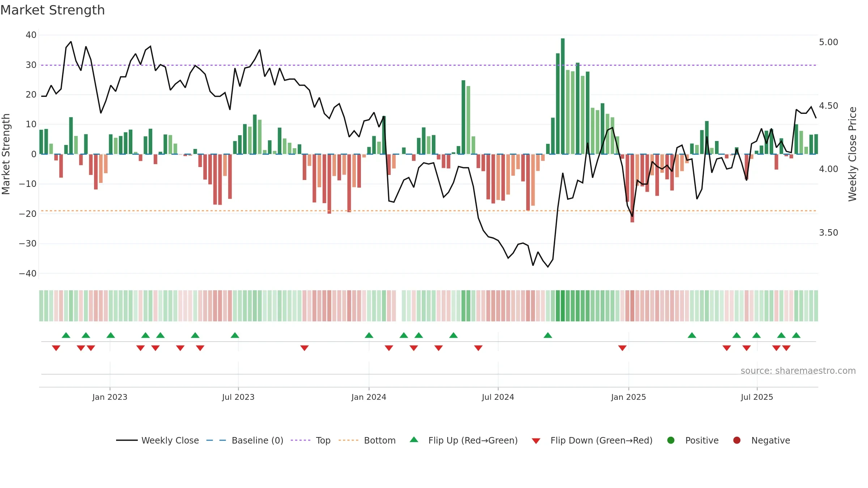Click the green Positive circle legend icon
The width and height of the screenshot is (868, 488).
671,440
